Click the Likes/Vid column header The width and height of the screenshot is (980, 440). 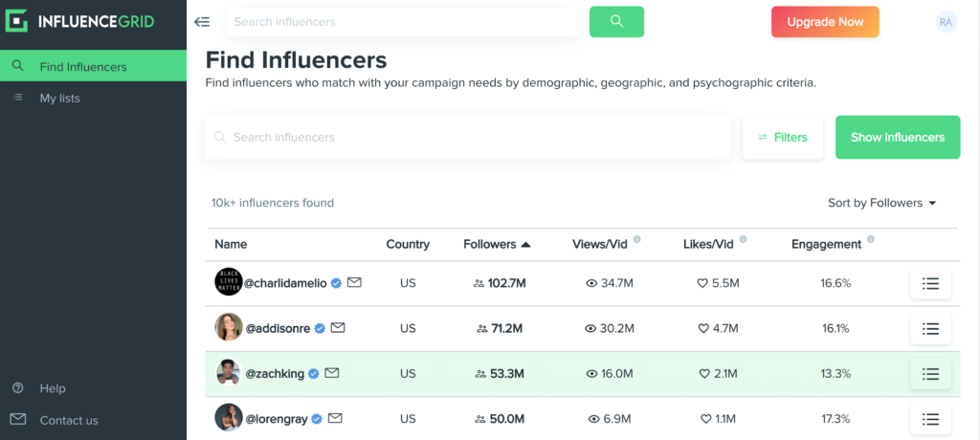[x=708, y=244]
